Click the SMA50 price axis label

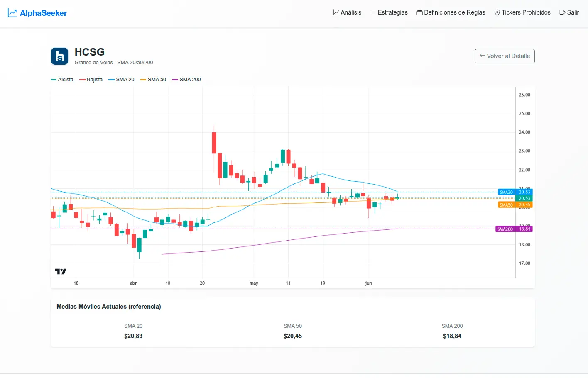pos(506,205)
